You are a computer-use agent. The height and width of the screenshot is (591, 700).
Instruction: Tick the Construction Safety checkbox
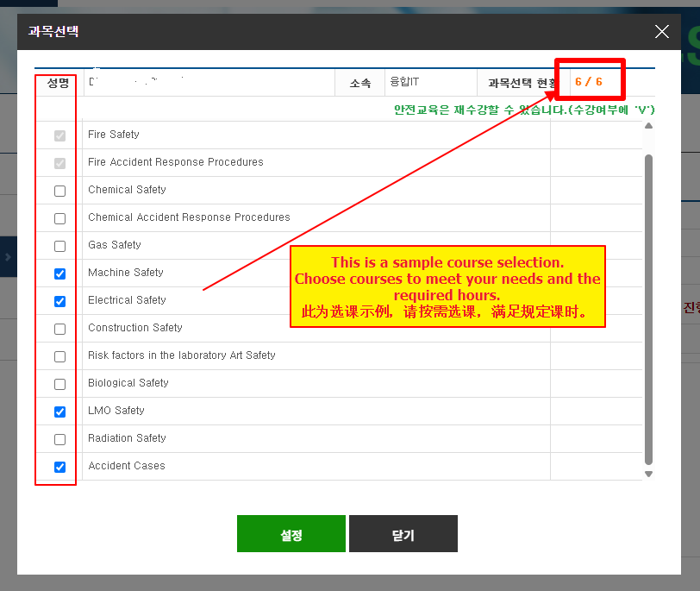59,330
